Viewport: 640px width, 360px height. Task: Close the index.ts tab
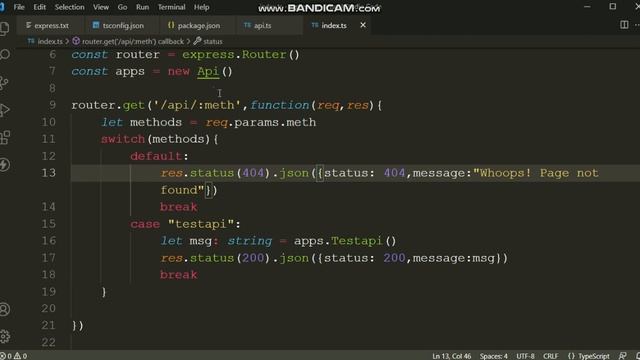pyautogui.click(x=363, y=25)
